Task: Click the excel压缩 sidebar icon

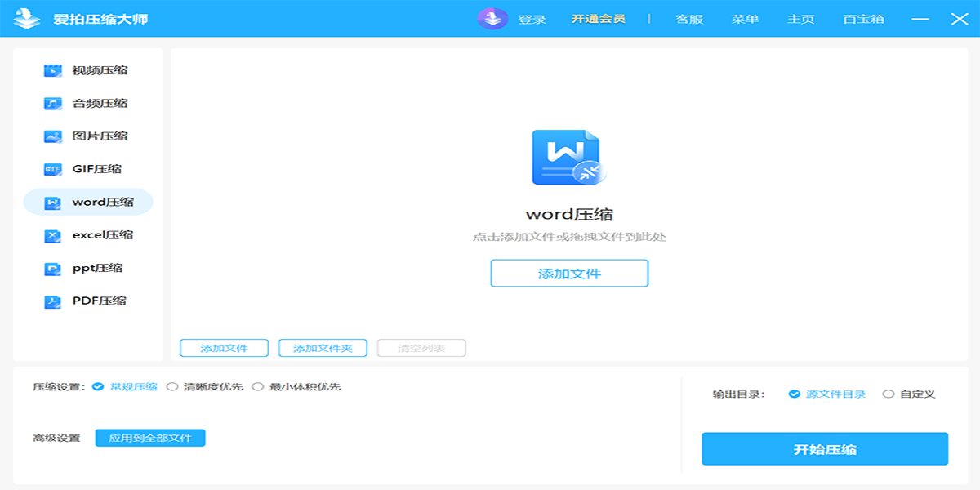Action: [x=53, y=235]
